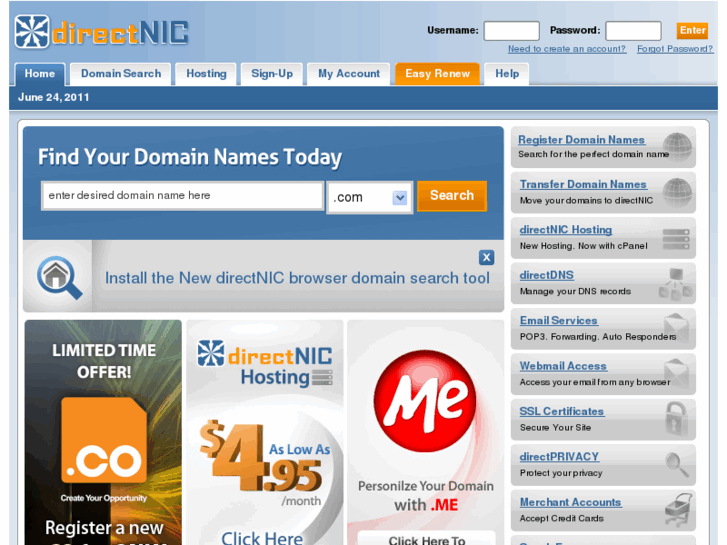727x545 pixels.
Task: Open the SSL Certificates link
Action: [561, 411]
